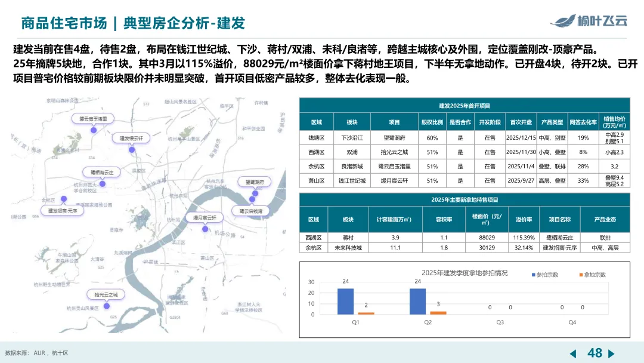This screenshot has width=644, height=363.
Task: Go to the previous slide arrow
Action: 573,353
